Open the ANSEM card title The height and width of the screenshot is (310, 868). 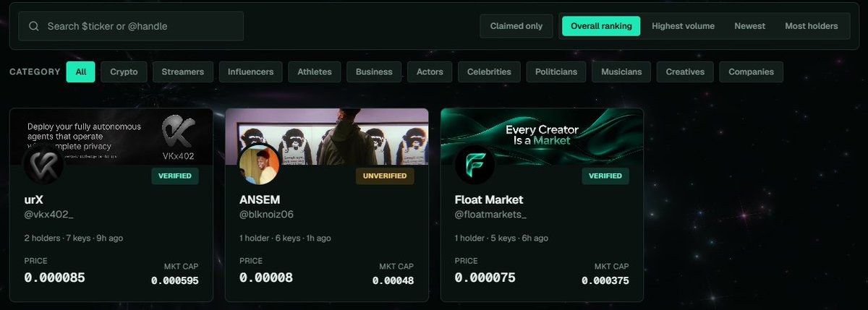(259, 199)
